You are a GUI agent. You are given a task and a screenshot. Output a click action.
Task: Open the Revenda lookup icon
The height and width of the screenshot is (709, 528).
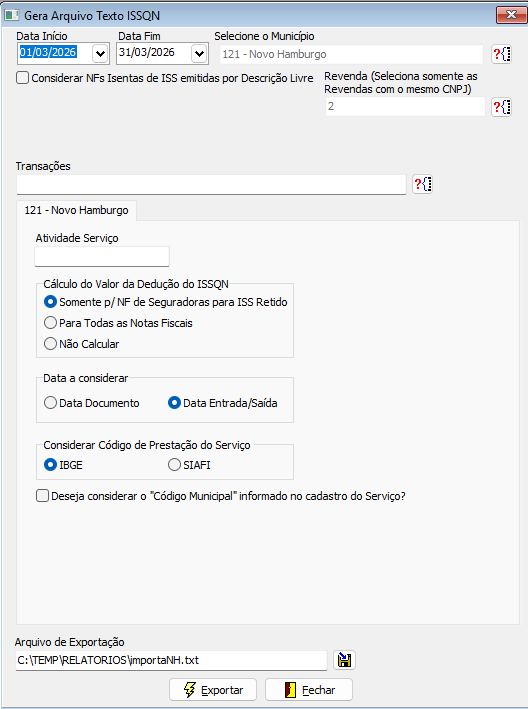click(x=501, y=107)
